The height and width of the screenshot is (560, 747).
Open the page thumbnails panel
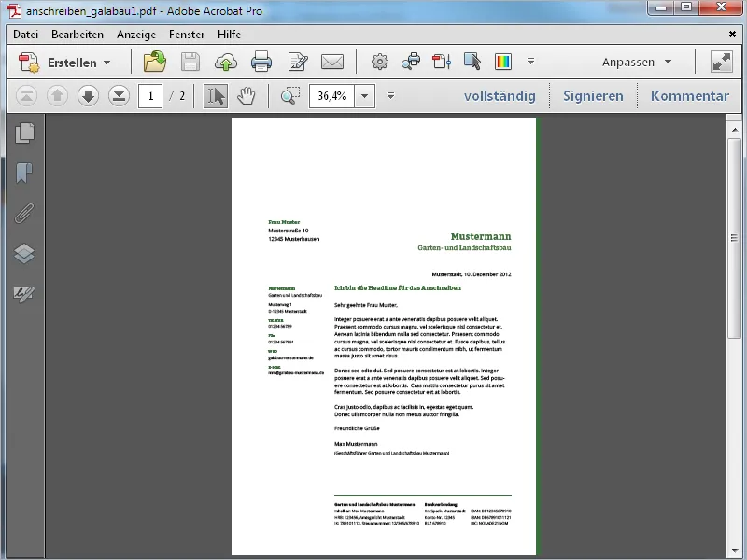coord(25,133)
